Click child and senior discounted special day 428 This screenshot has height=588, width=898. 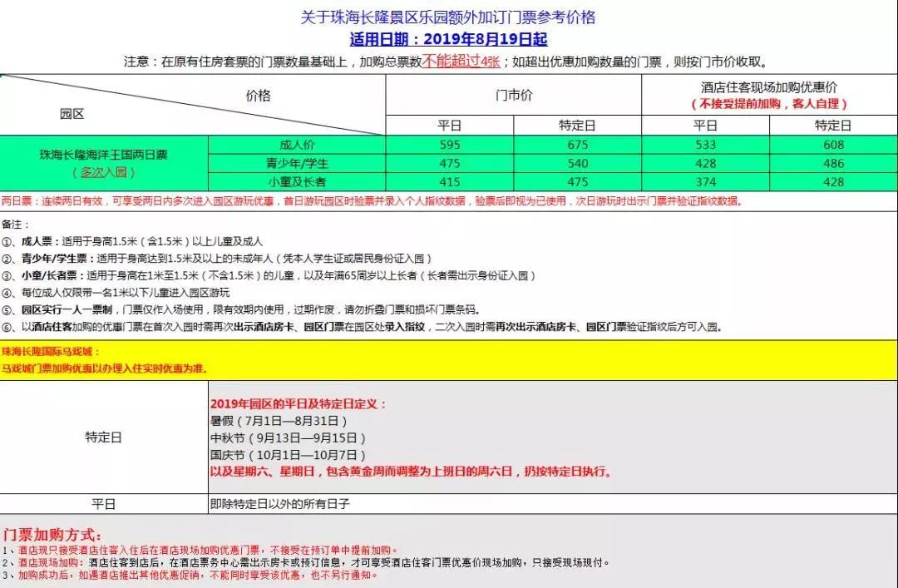click(x=833, y=181)
